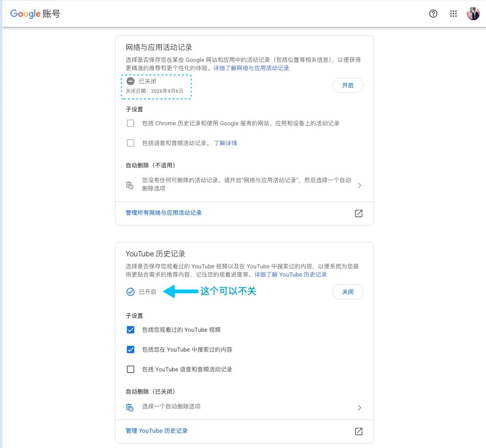Image resolution: width=486 pixels, height=448 pixels.
Task: Open 管理所有网络与应用活动记录 link
Action: point(164,213)
